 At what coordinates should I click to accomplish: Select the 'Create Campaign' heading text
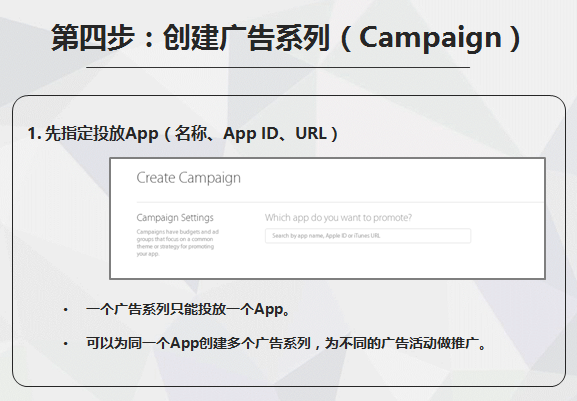[x=188, y=178]
